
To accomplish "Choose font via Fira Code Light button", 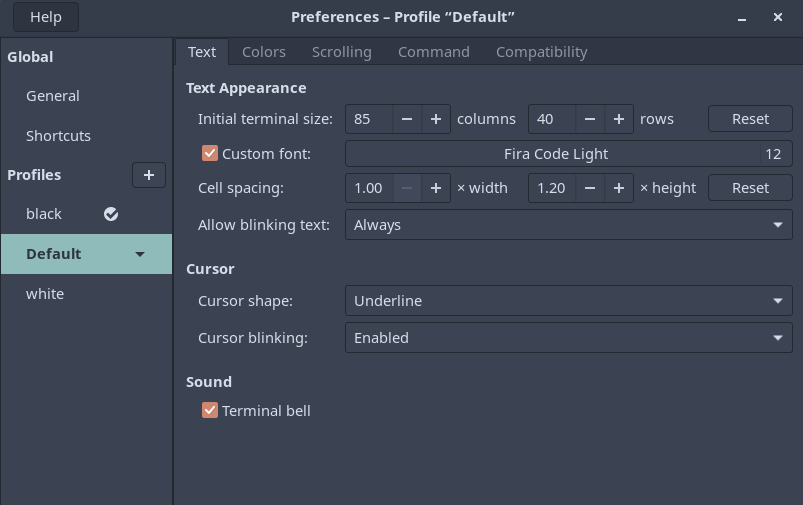I will coord(569,154).
